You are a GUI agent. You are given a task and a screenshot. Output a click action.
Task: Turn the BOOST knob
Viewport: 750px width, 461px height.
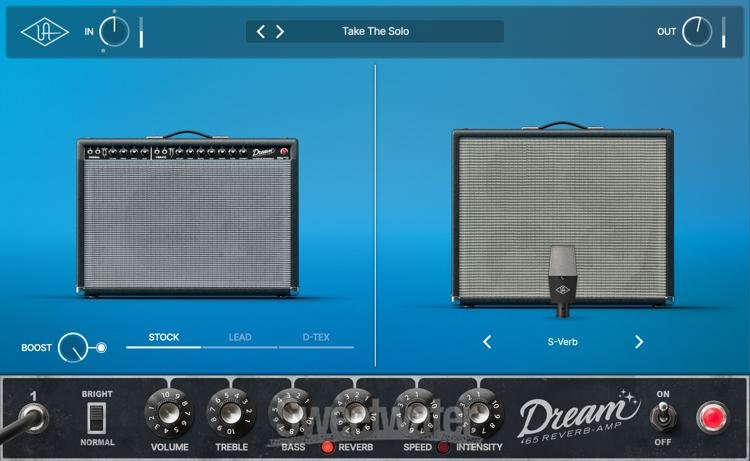73,348
